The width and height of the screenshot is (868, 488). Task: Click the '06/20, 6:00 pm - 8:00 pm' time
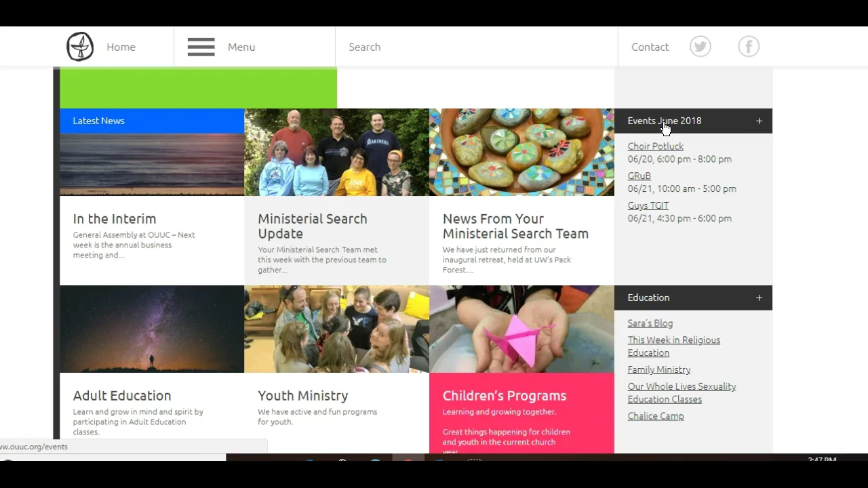pyautogui.click(x=679, y=159)
